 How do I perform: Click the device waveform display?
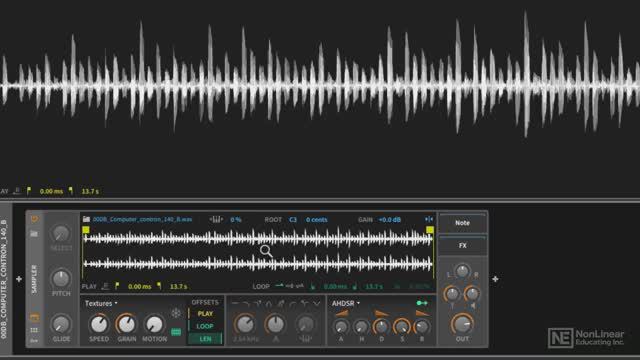pos(258,252)
